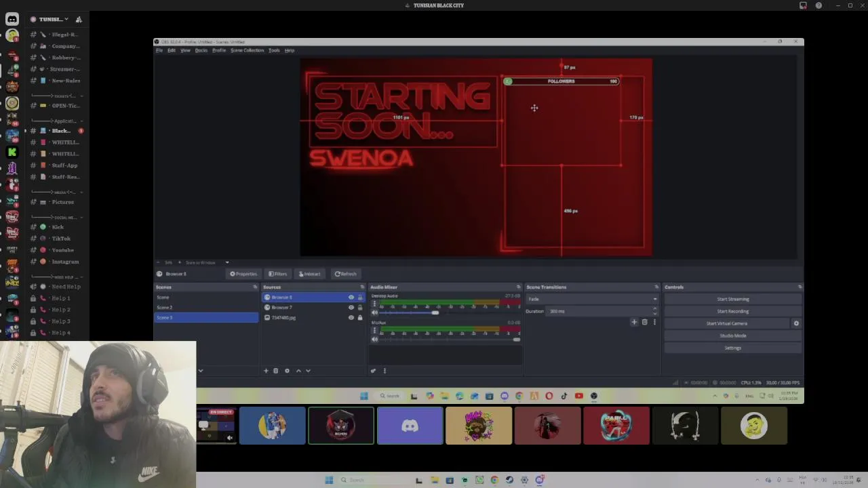Image resolution: width=868 pixels, height=488 pixels.
Task: Mute Desktop Audio speaker icon
Action: [374, 312]
